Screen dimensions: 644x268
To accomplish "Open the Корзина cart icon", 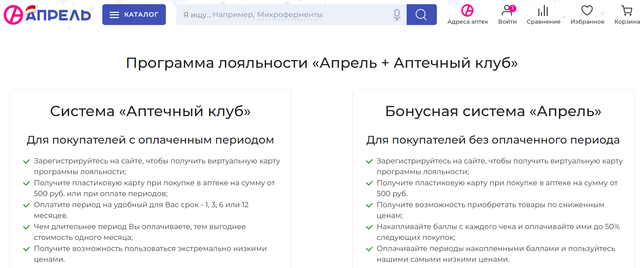I will click(627, 10).
